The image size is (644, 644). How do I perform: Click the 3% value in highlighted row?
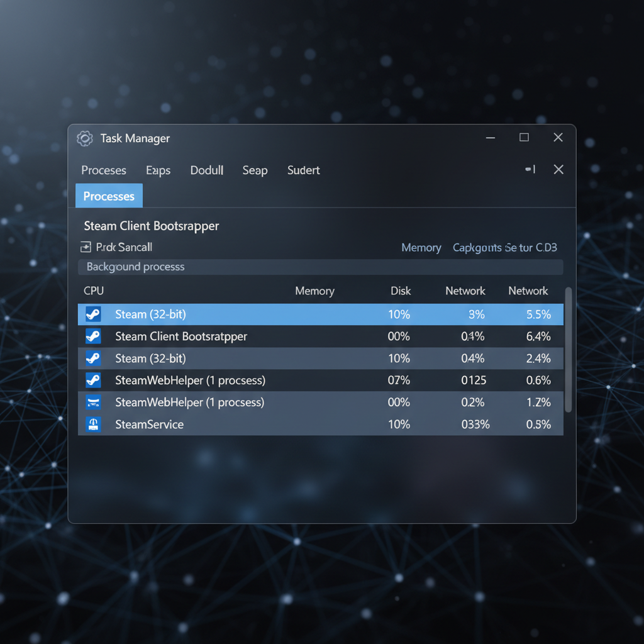click(477, 314)
